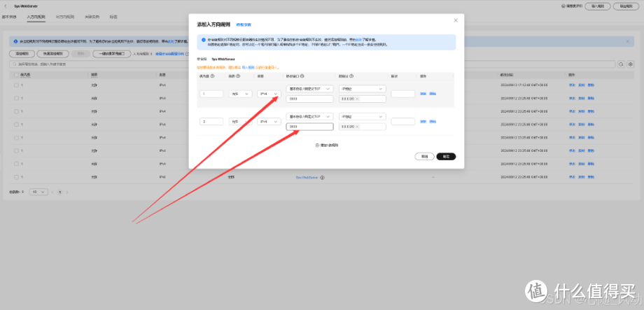Click priority input containing 2

(x=211, y=122)
